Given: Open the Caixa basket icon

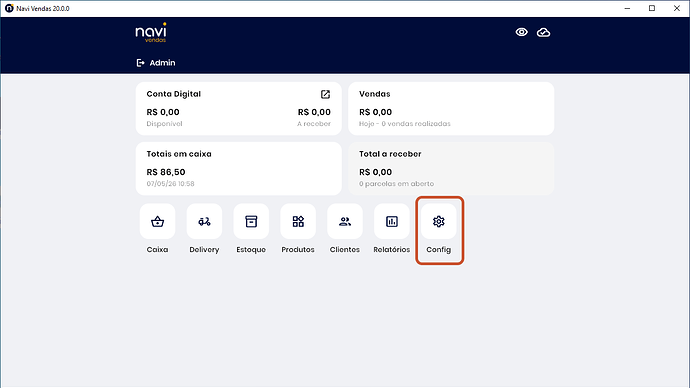Looking at the screenshot, I should pos(158,221).
